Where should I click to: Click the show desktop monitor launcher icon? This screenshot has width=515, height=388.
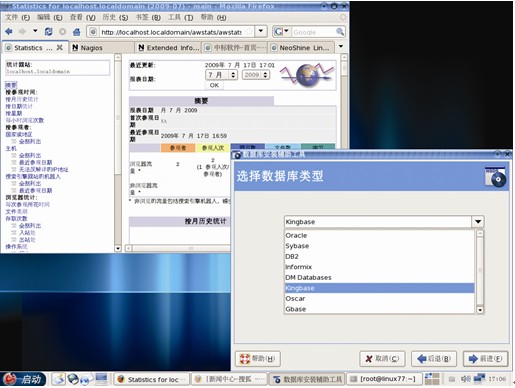click(101, 378)
